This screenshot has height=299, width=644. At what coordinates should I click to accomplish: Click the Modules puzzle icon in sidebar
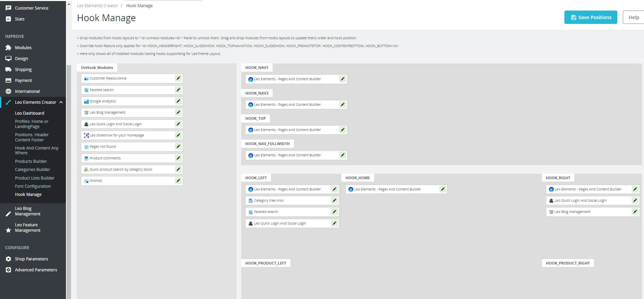(9, 48)
